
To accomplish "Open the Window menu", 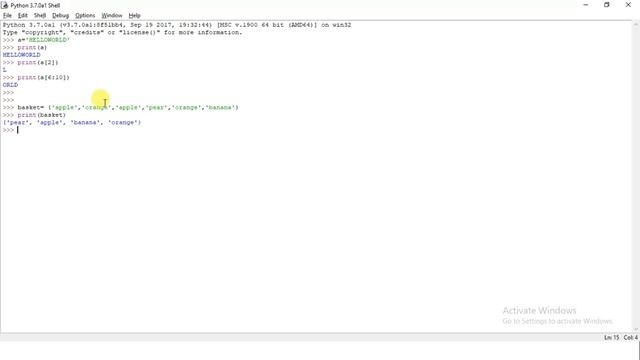I will [112, 16].
